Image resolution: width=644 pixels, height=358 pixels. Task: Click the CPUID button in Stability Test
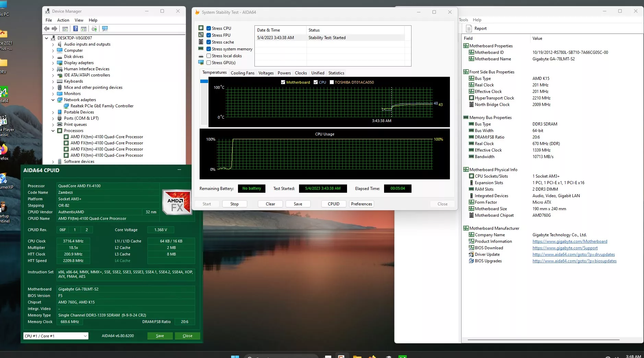click(x=334, y=204)
